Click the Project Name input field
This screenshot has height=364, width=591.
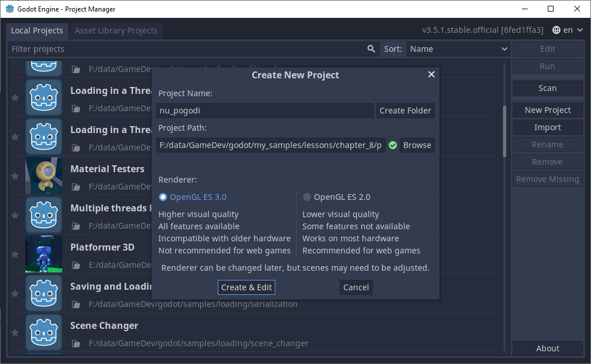pyautogui.click(x=265, y=111)
